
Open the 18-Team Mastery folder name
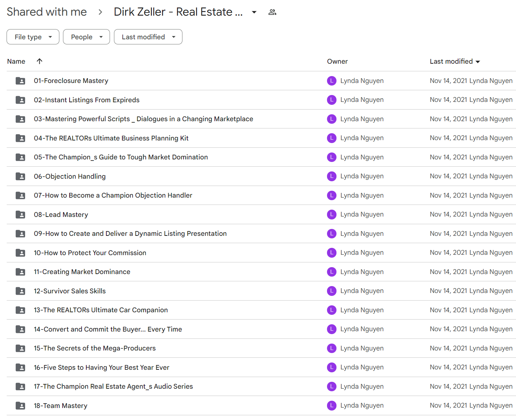60,405
